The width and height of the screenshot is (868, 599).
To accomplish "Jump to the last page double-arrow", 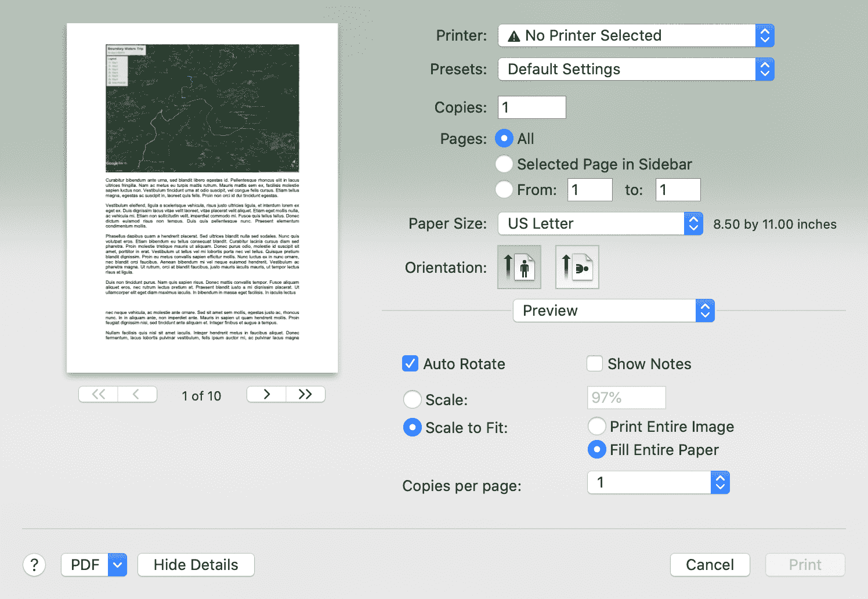I will 306,394.
